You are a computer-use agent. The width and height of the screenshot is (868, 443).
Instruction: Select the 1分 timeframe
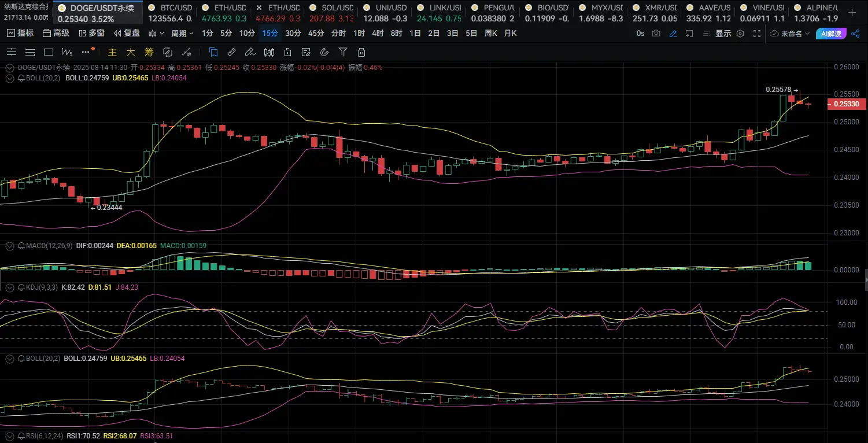click(x=208, y=33)
